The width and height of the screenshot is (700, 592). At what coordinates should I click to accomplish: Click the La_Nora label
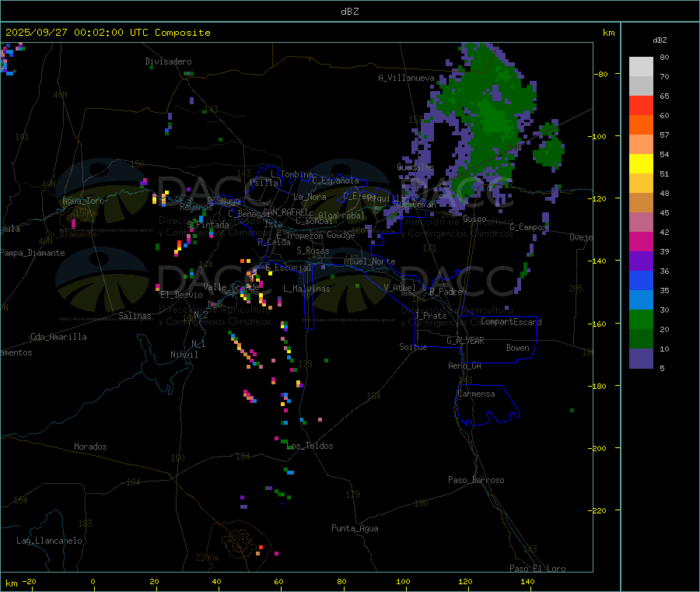click(310, 197)
